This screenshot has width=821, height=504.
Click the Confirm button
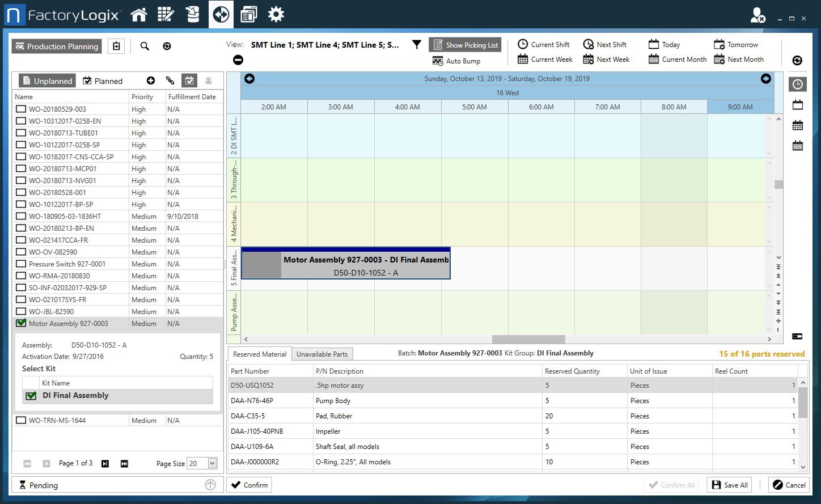[x=249, y=485]
